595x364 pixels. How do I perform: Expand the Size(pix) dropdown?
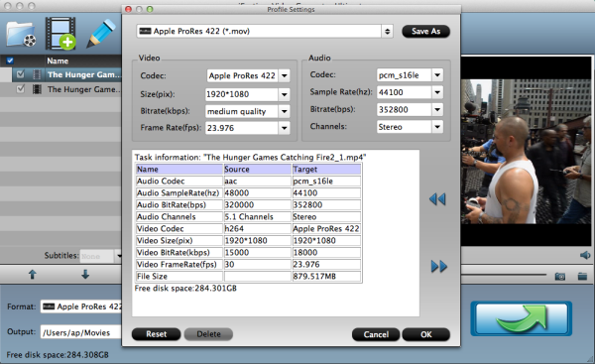285,94
